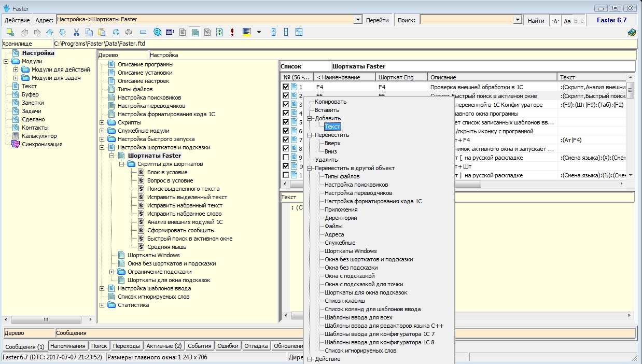This screenshot has width=642, height=364.
Task: Open the help book icon
Action: point(632,32)
